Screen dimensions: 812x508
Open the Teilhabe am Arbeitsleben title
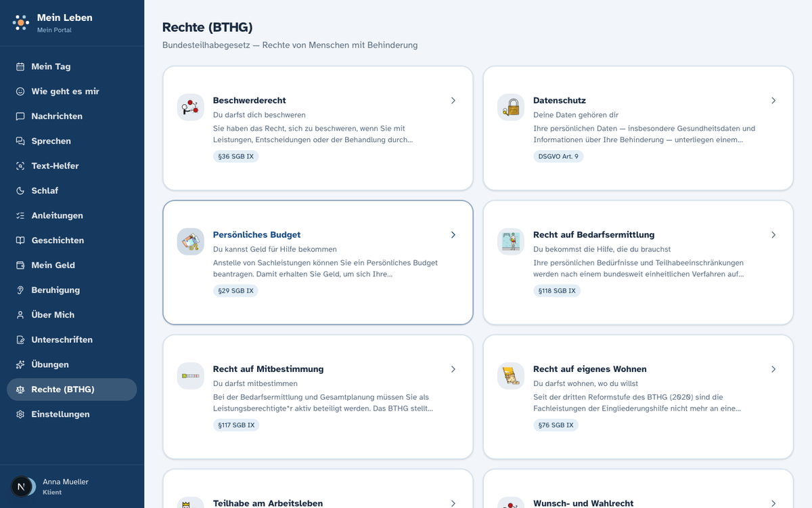(x=268, y=503)
